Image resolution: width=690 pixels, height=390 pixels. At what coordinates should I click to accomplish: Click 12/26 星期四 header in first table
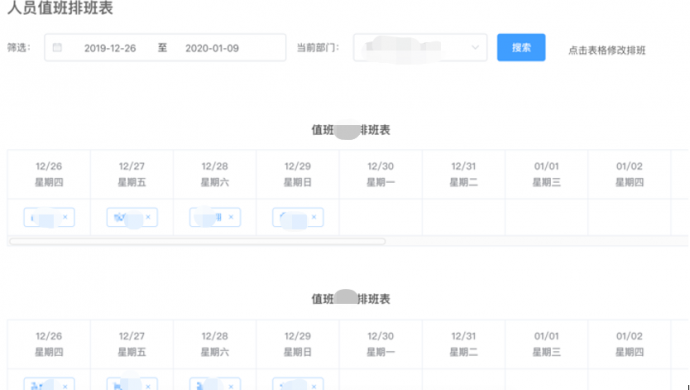tap(49, 174)
